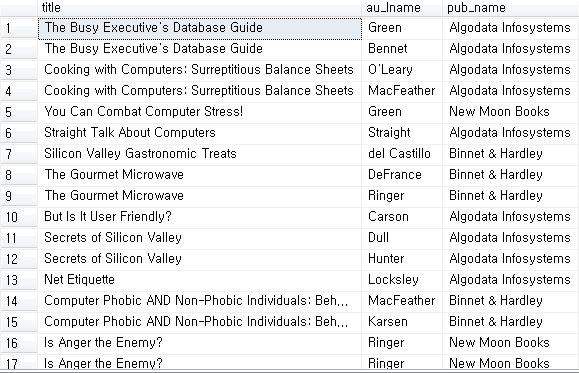
Task: Click the But Is It User Friendly? cell
Action: click(199, 217)
